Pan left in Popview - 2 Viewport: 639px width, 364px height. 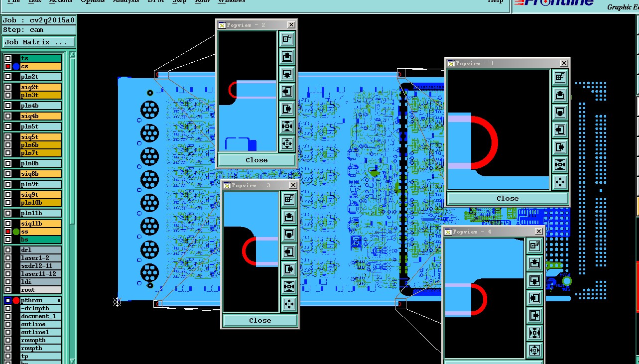287,92
